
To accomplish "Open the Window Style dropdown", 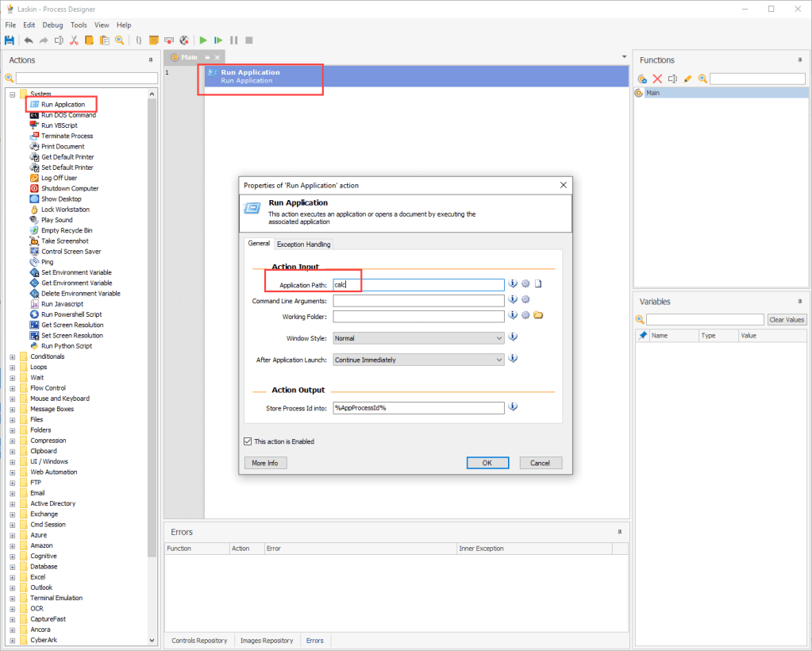I will 418,338.
